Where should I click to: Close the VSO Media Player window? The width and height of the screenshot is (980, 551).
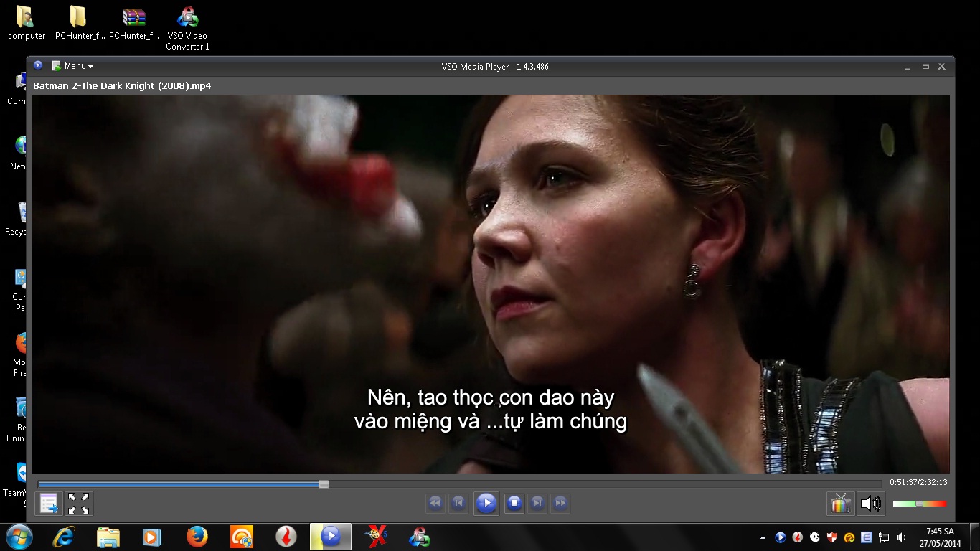pos(942,67)
